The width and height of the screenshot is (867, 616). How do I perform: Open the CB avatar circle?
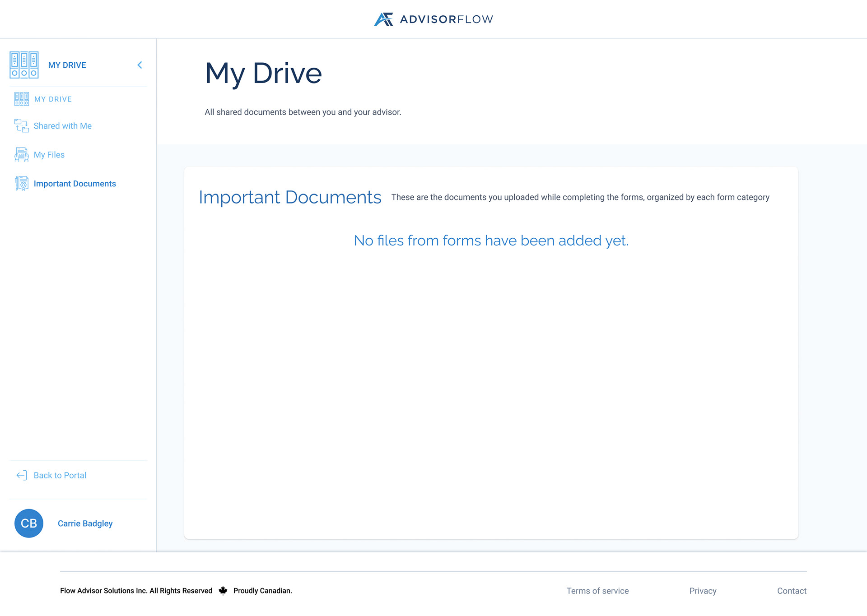[x=29, y=523]
